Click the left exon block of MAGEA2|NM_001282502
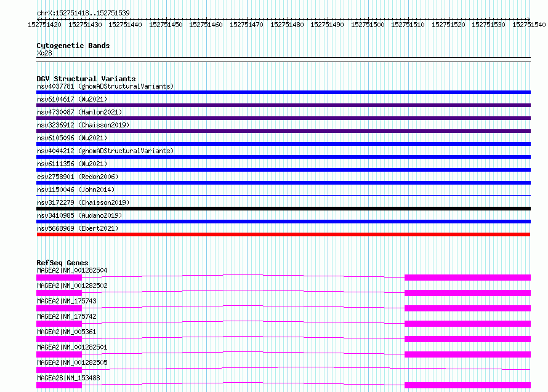This screenshot has height=392, width=548. pos(59,293)
